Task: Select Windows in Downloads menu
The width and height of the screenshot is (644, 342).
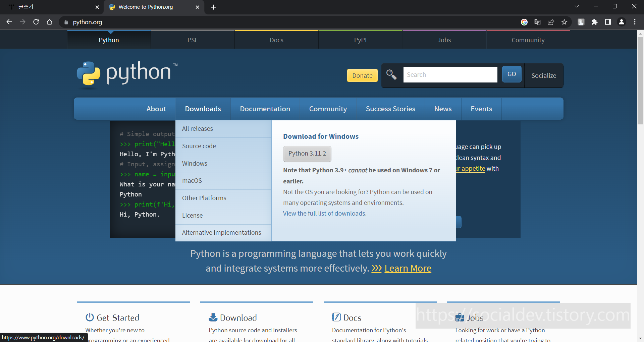Action: click(x=223, y=164)
